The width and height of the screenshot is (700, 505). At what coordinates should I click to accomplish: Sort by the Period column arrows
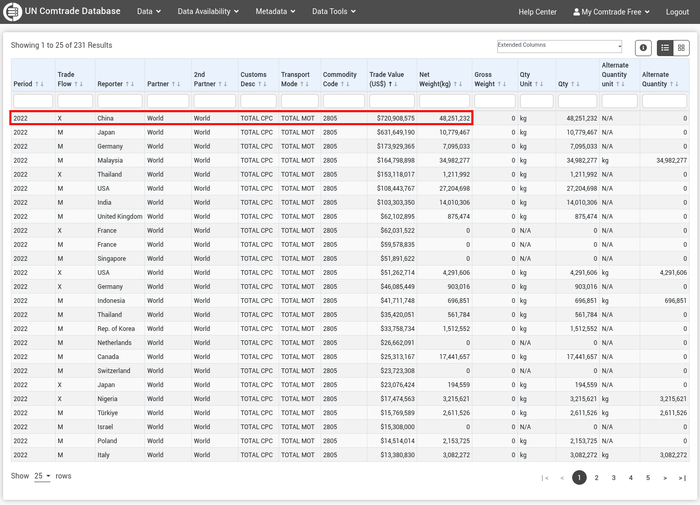point(40,84)
